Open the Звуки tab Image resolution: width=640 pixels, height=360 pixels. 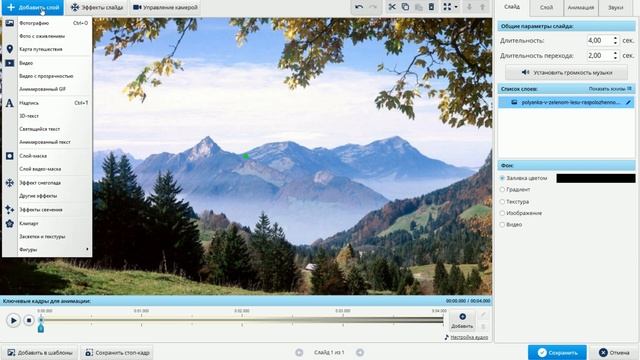[x=616, y=7]
